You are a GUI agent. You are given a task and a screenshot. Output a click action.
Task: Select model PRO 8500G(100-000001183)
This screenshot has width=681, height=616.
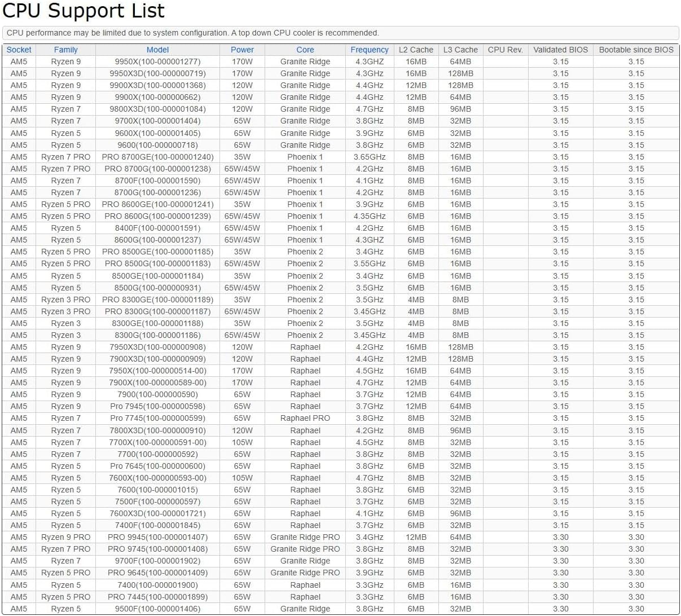point(157,263)
